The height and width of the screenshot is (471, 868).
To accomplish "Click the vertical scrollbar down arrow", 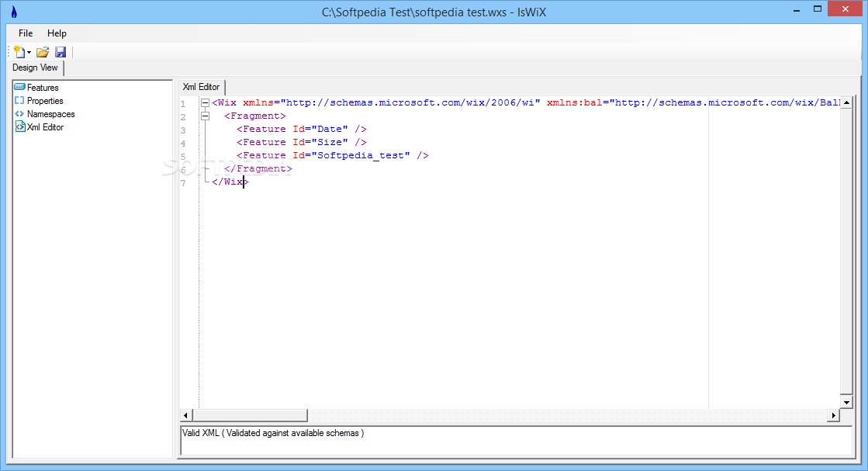I will [846, 403].
